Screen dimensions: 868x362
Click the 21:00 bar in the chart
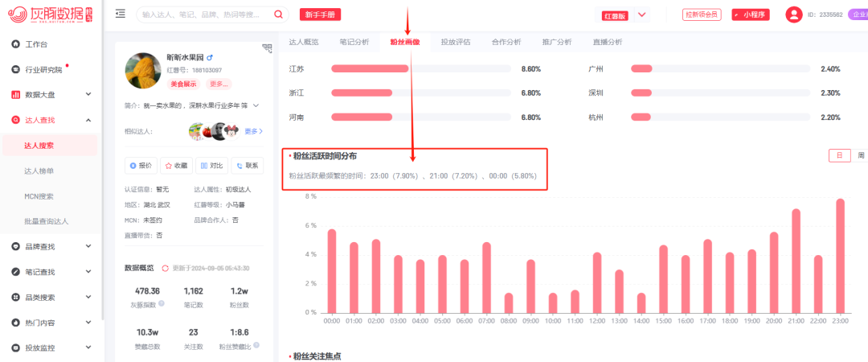point(796,261)
